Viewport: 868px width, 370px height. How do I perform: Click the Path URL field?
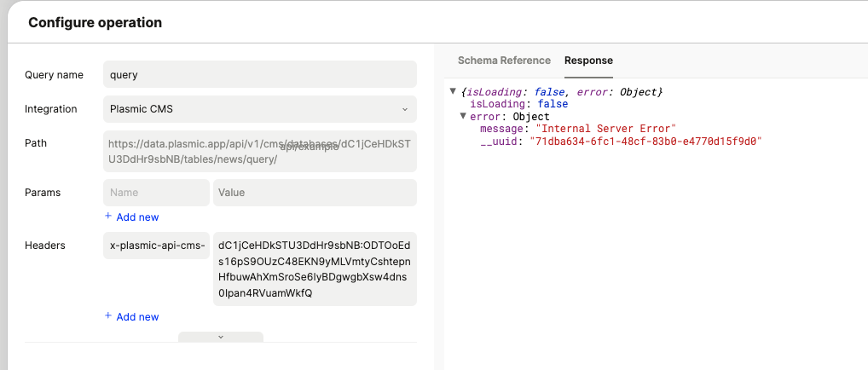click(259, 152)
